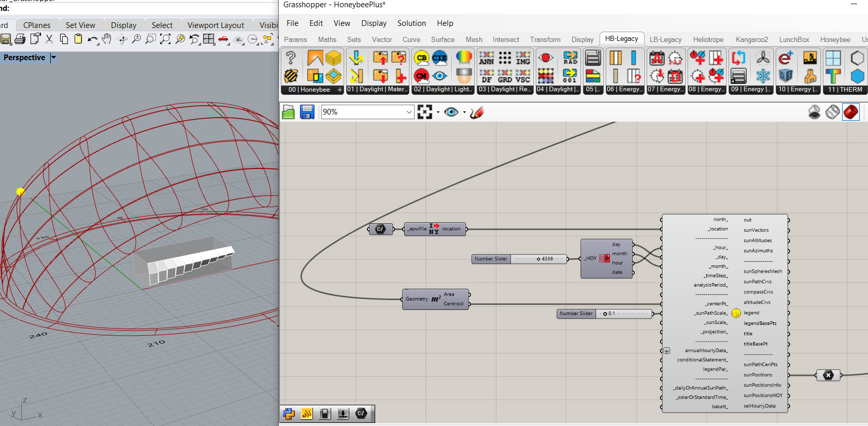
Task: Open file with green folder icon
Action: (x=289, y=112)
